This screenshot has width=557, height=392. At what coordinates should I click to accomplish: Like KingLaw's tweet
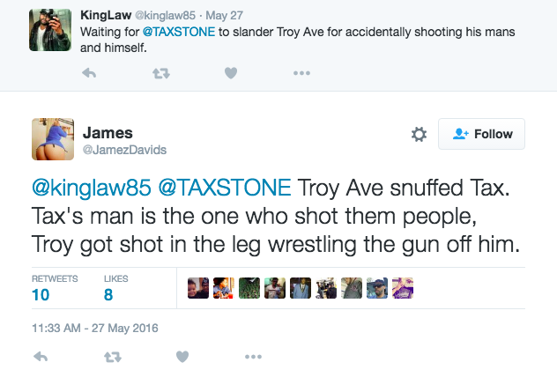230,74
